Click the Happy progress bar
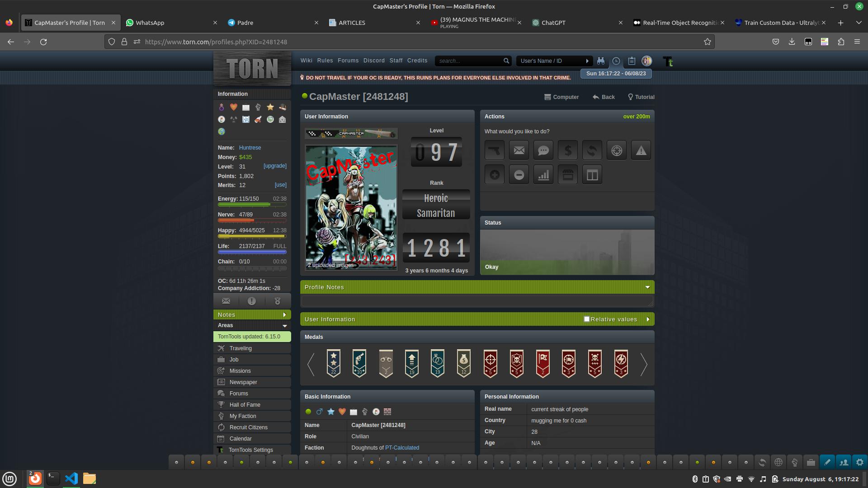The width and height of the screenshot is (868, 488). (252, 236)
